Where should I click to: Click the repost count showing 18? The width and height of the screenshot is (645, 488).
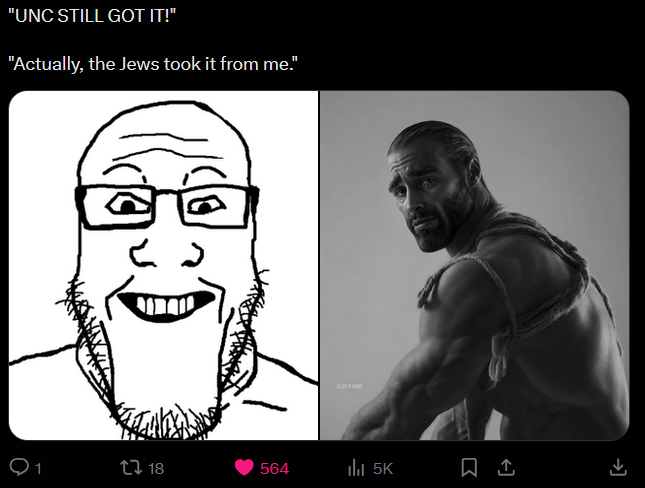tap(156, 468)
